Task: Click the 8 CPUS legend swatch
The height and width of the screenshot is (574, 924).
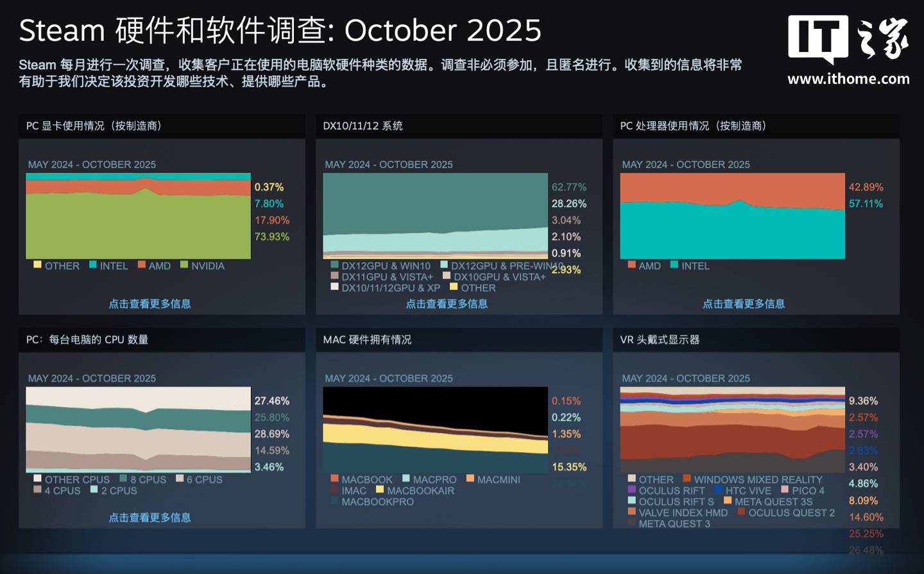Action: coord(123,478)
